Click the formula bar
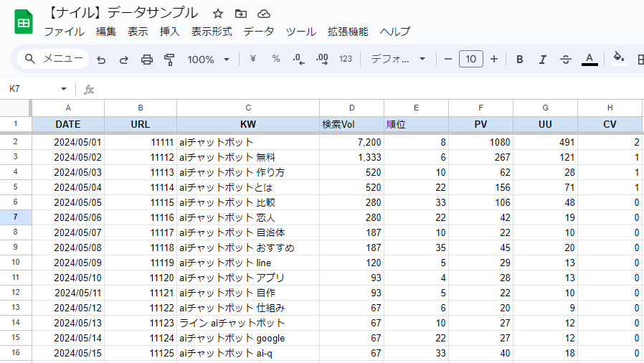The width and height of the screenshot is (644, 363). click(x=369, y=89)
